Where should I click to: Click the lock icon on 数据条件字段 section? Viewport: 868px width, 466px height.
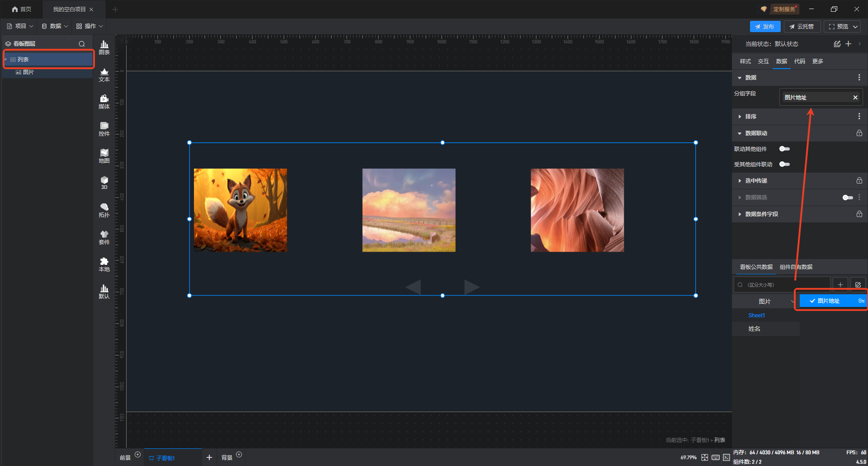(859, 214)
